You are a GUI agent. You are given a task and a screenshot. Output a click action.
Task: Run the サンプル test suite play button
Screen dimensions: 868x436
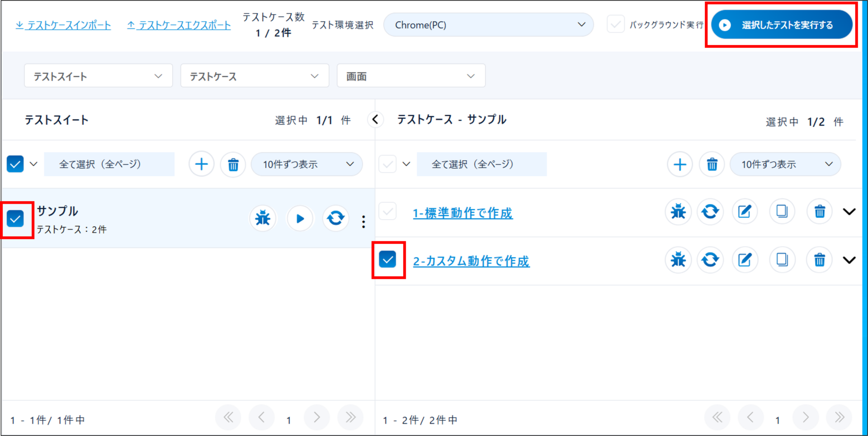tap(300, 219)
